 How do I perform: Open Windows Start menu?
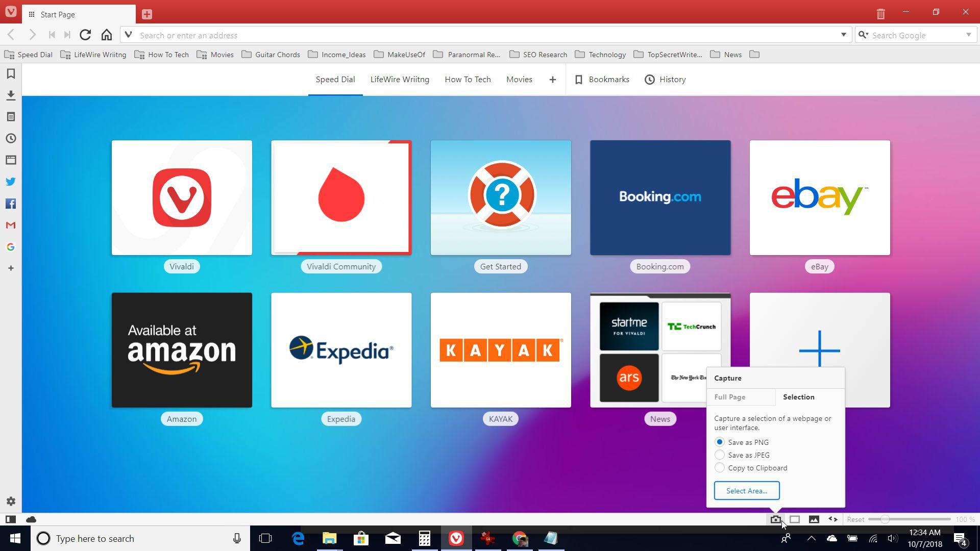[15, 538]
